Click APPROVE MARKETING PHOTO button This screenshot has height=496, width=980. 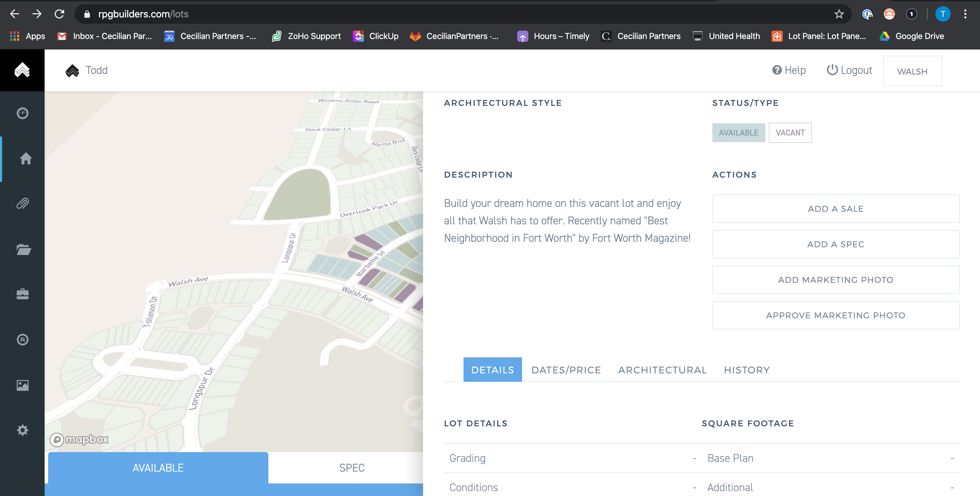[835, 315]
